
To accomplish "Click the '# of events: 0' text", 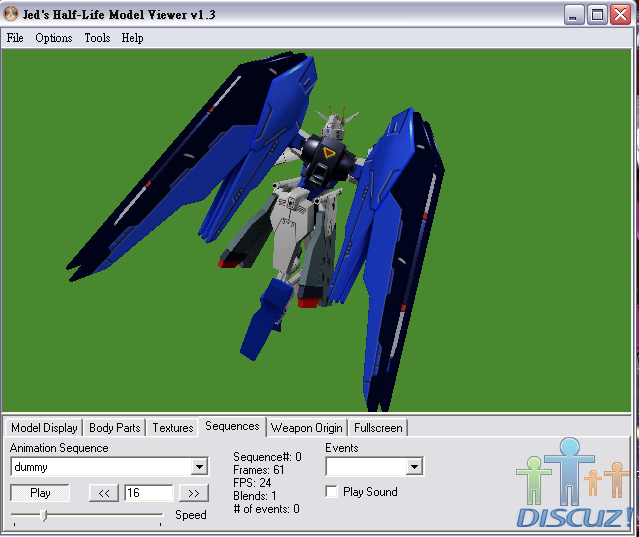I will point(267,509).
